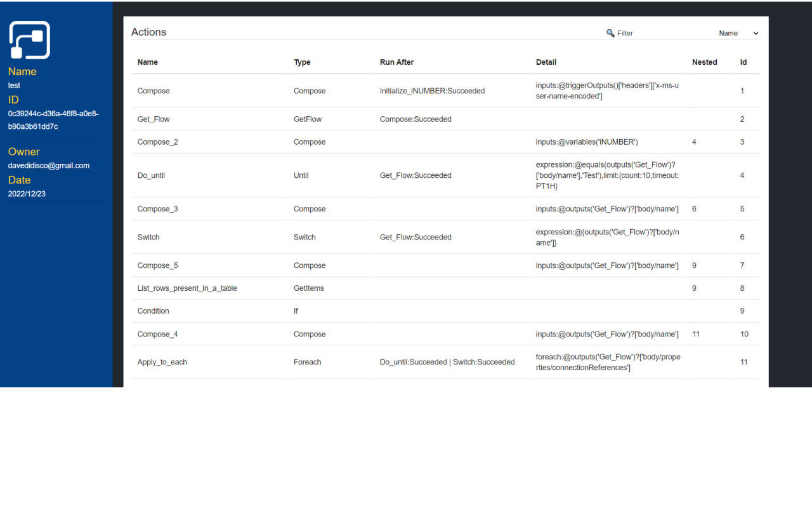This screenshot has width=812, height=508.
Task: Select the Switch action name cell
Action: coord(148,237)
